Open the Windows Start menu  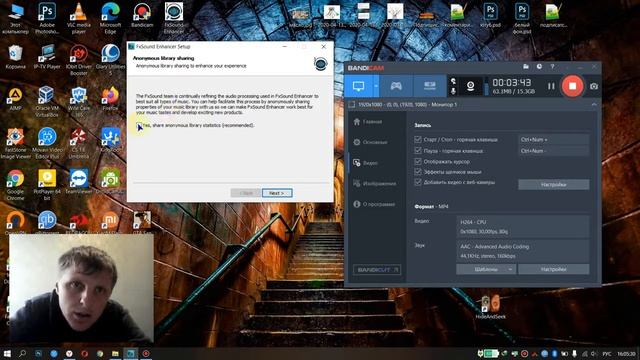coord(7,353)
